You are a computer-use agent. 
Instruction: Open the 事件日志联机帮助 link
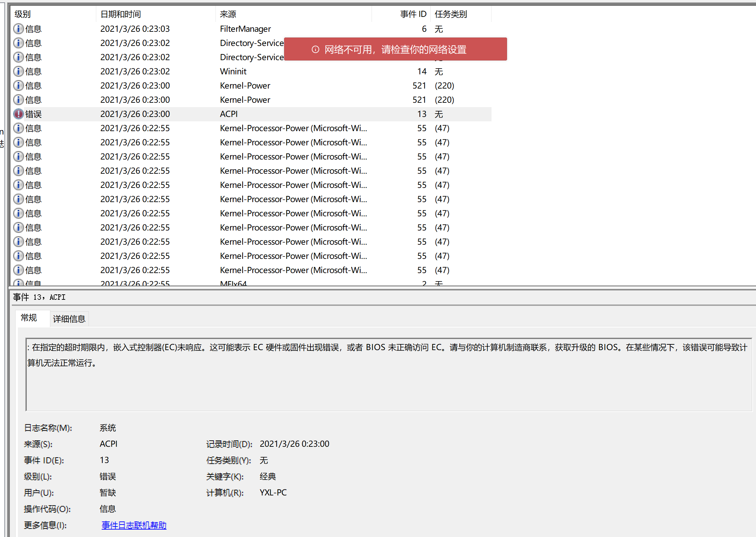click(134, 525)
